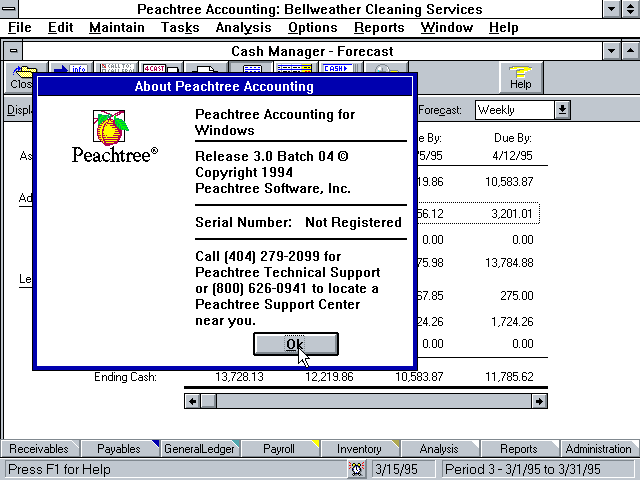Click the CASH toolbar icon

tap(340, 68)
